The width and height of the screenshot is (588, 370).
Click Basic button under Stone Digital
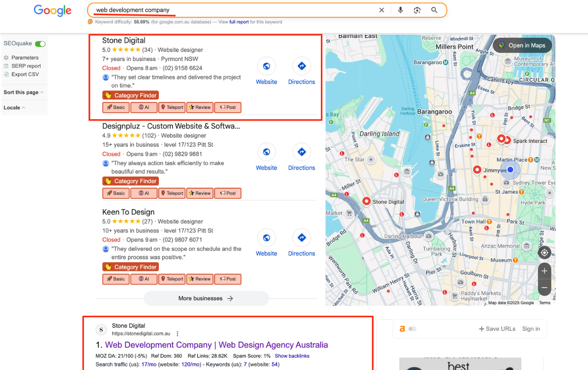click(x=116, y=107)
